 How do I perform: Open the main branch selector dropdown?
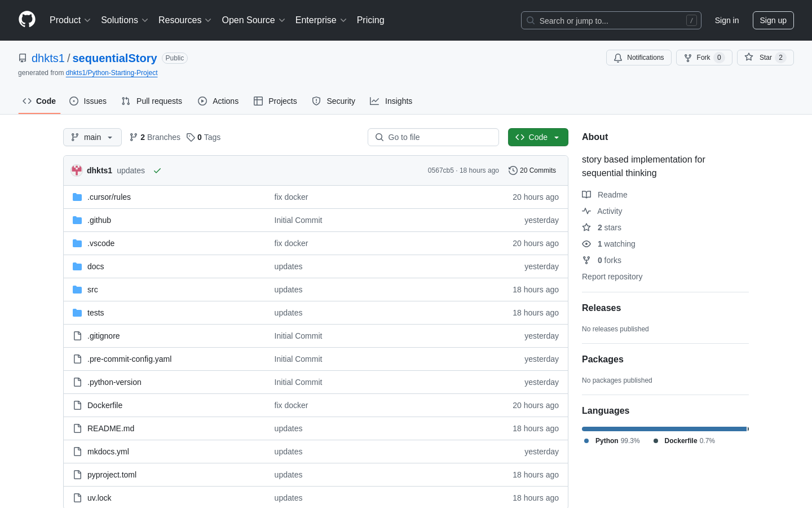point(92,137)
